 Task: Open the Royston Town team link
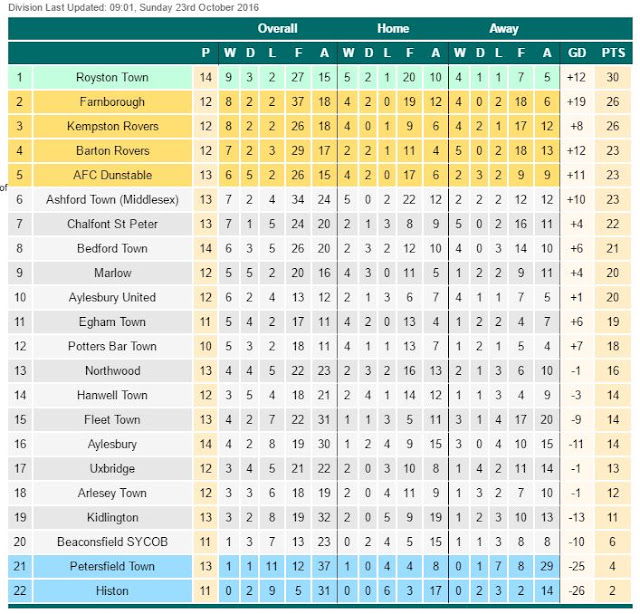[x=112, y=77]
